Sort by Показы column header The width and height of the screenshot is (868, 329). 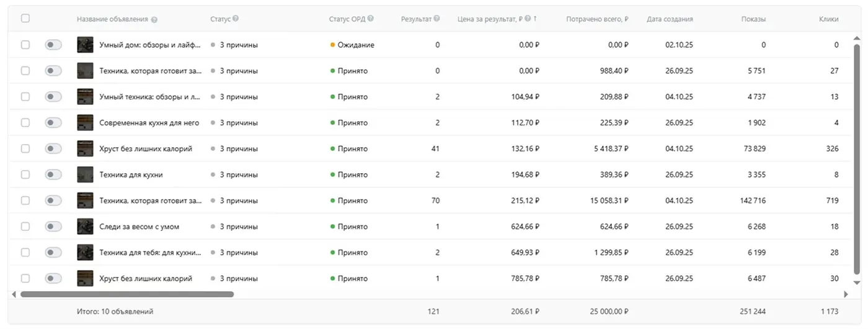click(x=753, y=19)
